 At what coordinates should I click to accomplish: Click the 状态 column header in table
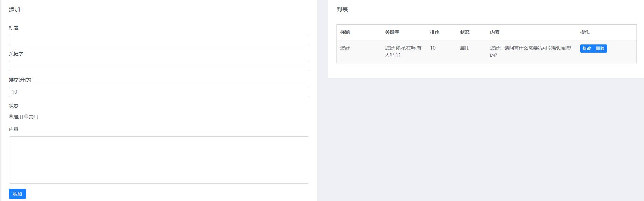[x=465, y=32]
